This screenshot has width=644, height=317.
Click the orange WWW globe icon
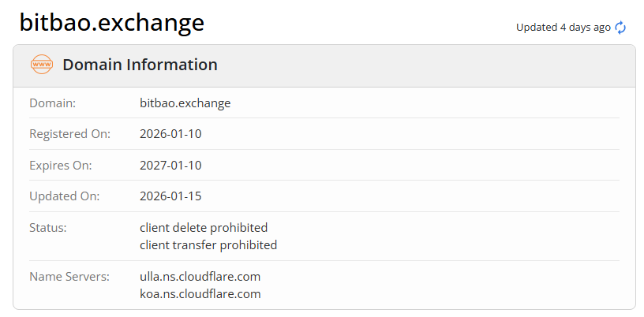click(41, 65)
